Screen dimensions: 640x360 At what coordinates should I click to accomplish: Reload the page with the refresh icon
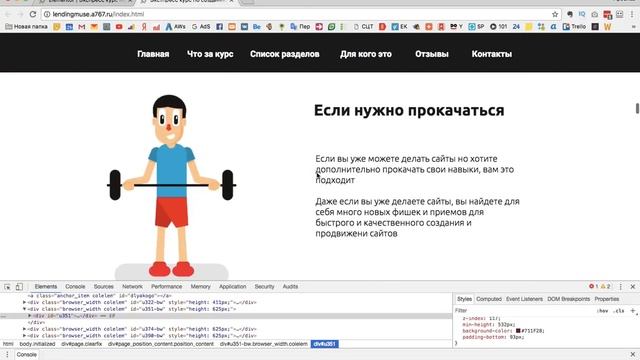click(x=33, y=14)
